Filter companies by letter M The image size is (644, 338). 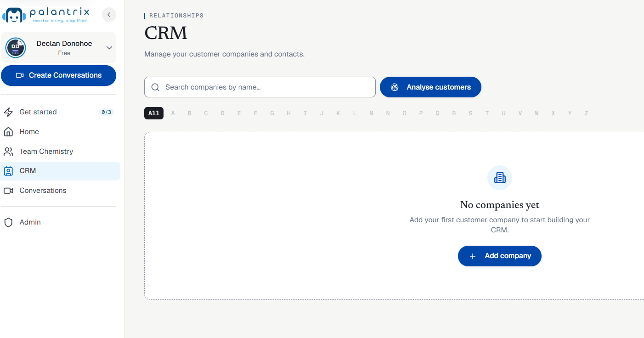tap(372, 113)
